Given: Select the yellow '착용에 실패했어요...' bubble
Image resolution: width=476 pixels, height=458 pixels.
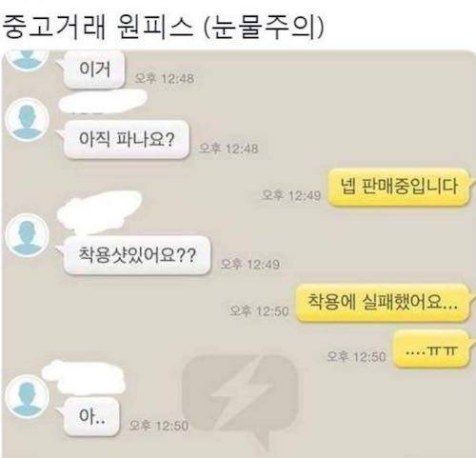Looking at the screenshot, I should pyautogui.click(x=383, y=302).
